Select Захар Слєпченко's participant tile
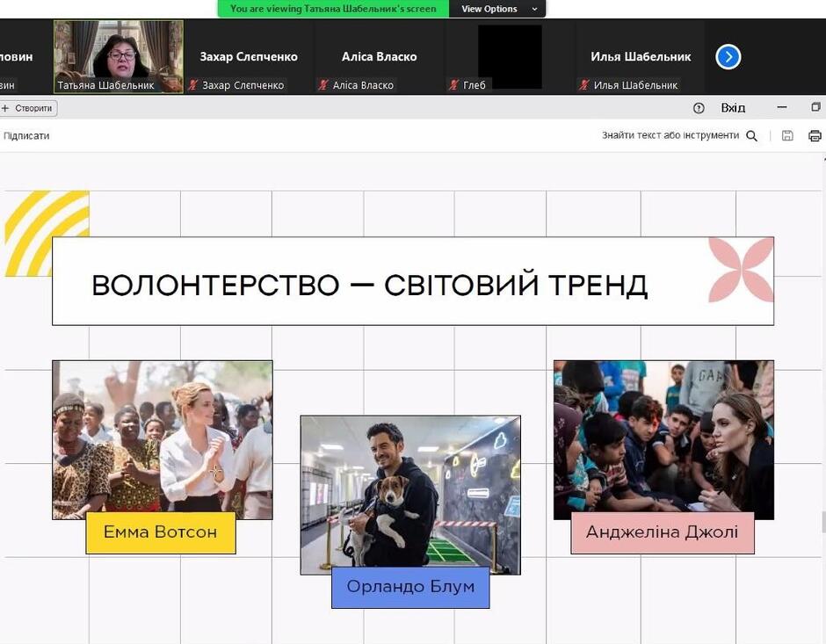Screen dimensions: 826x644 [249, 57]
